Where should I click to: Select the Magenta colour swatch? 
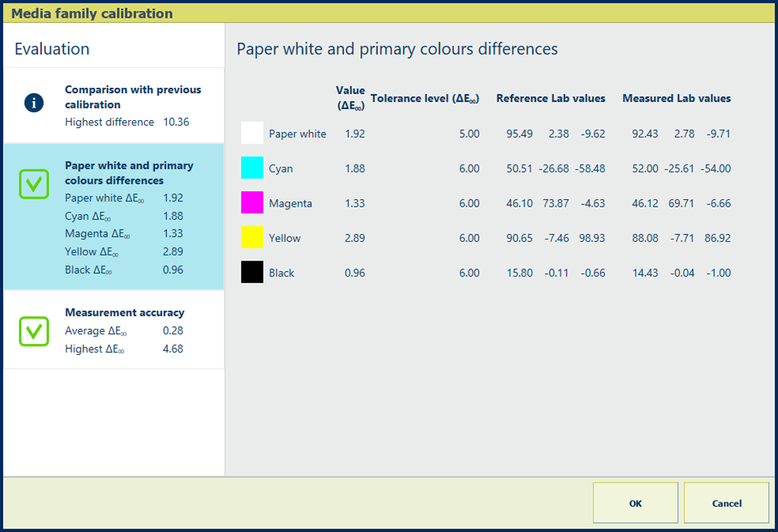tap(252, 203)
